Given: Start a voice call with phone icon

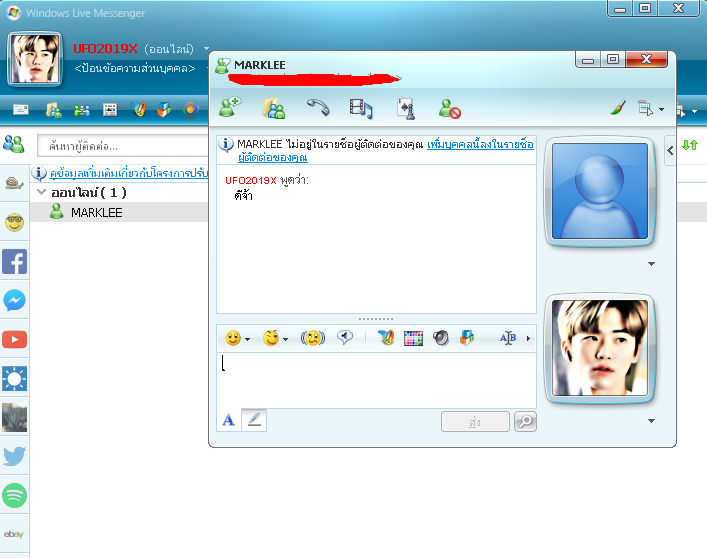Looking at the screenshot, I should [x=318, y=107].
